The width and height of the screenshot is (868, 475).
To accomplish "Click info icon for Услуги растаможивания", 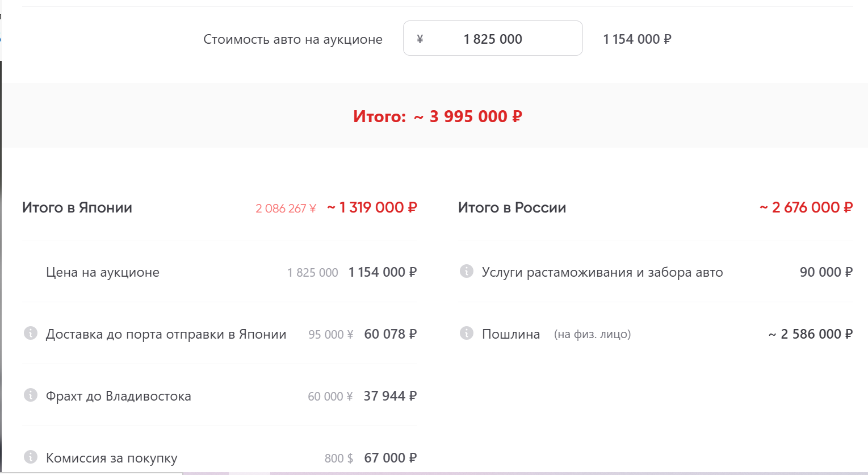I will (x=467, y=271).
